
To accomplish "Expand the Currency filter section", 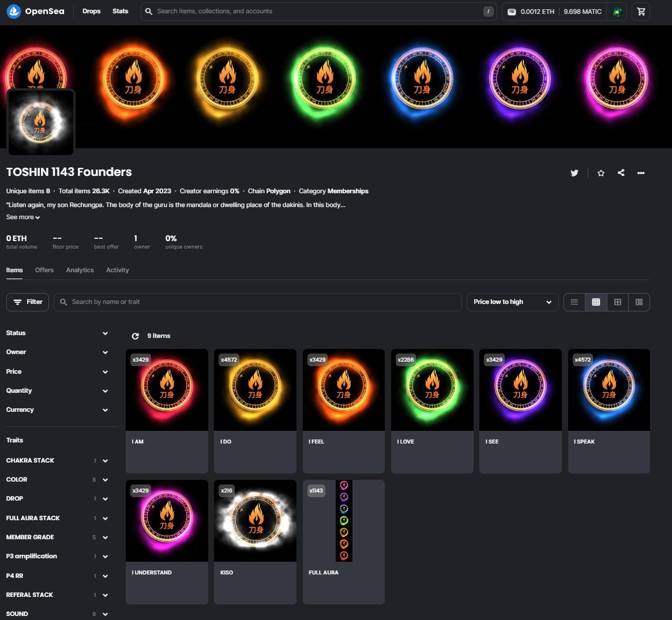I will [x=58, y=409].
